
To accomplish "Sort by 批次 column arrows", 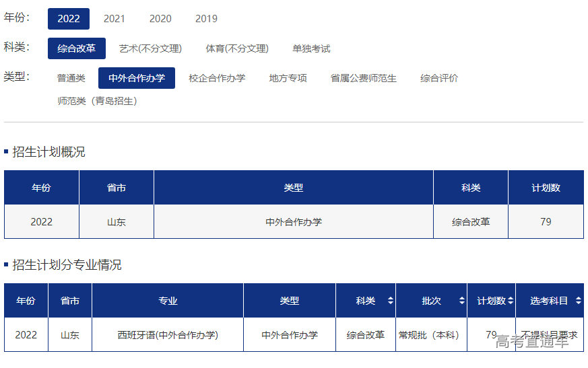I will point(461,301).
